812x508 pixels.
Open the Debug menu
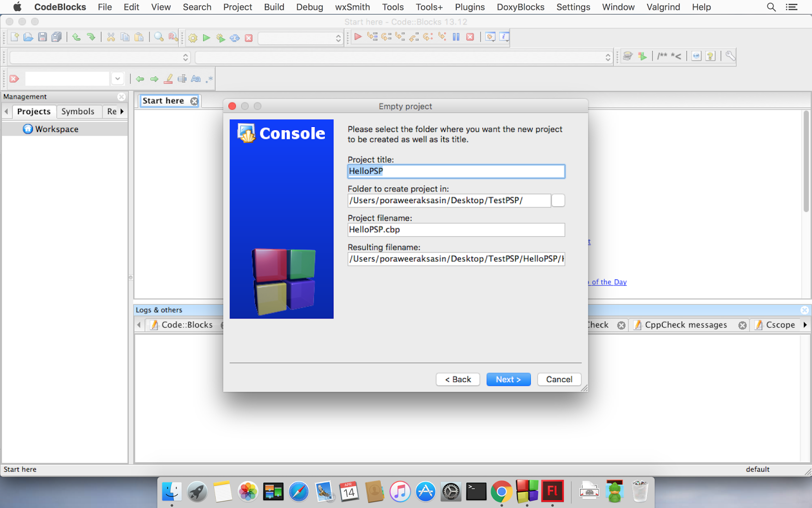tap(310, 7)
